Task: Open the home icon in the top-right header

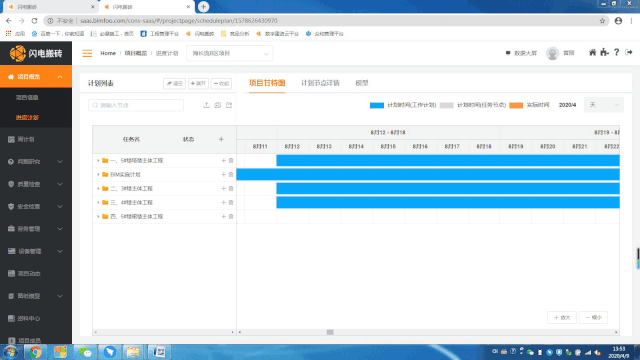Action: (x=592, y=52)
